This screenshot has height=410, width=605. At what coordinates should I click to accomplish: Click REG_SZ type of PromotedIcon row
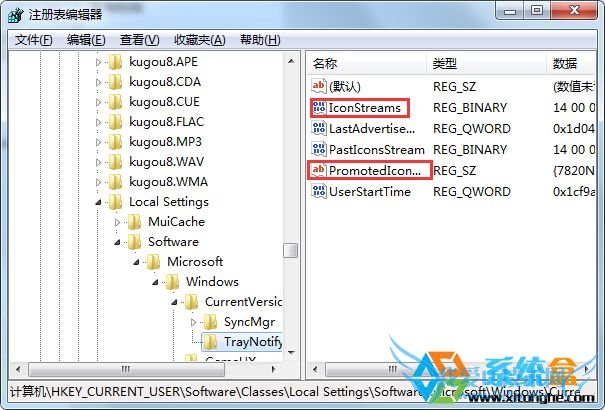tap(454, 170)
